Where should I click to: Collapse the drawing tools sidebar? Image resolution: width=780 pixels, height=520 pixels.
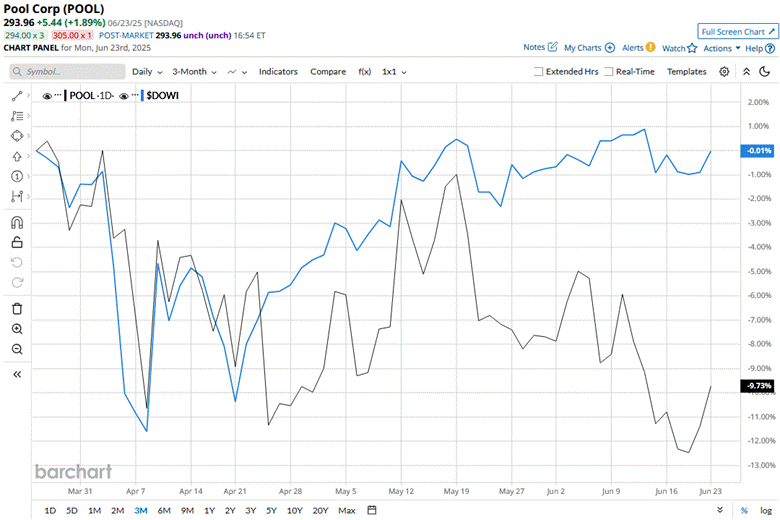click(17, 374)
